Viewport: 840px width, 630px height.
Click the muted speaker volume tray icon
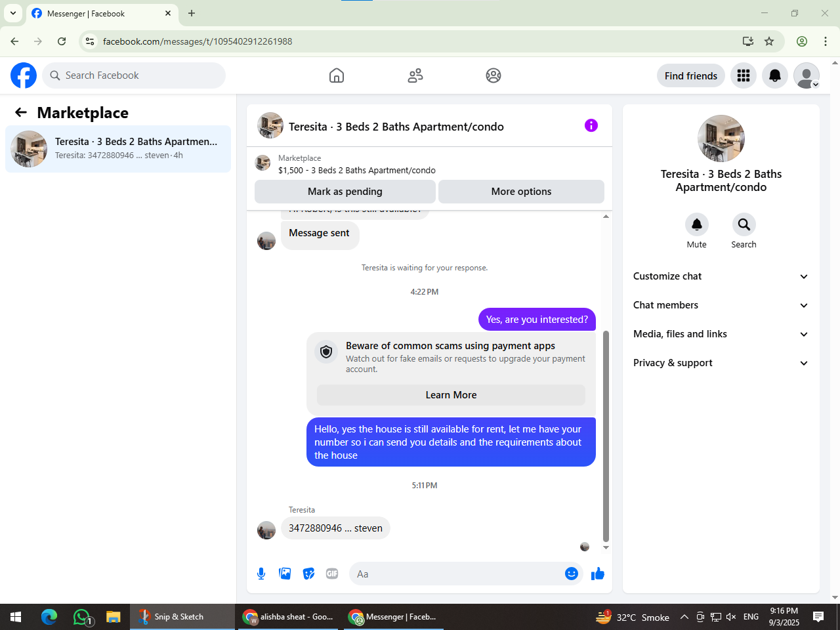pyautogui.click(x=731, y=617)
